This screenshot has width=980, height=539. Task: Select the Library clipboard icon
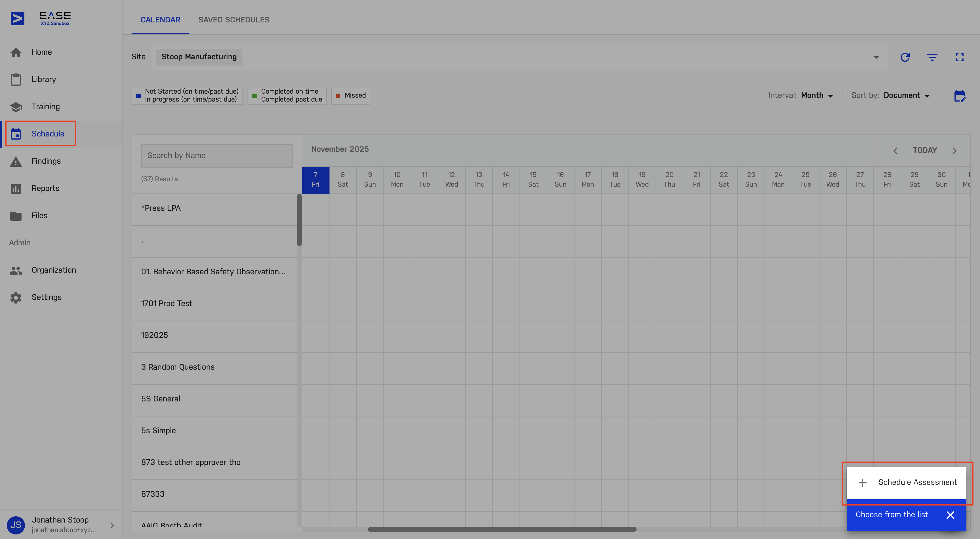tap(16, 79)
